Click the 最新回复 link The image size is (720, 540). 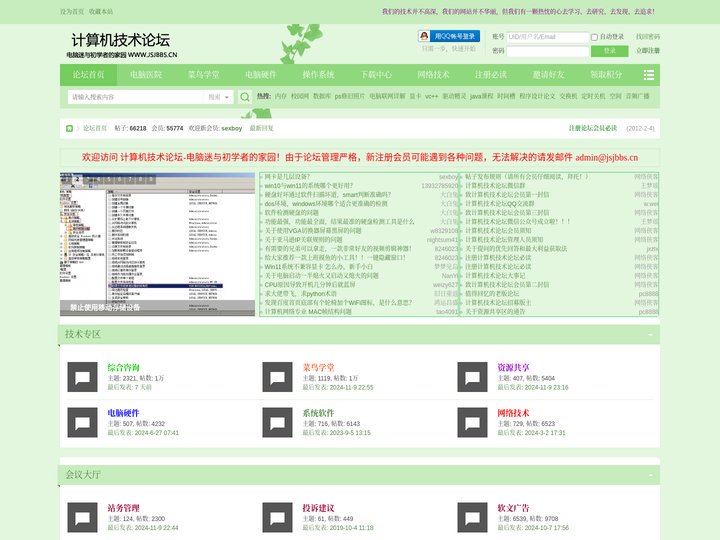[261, 129]
